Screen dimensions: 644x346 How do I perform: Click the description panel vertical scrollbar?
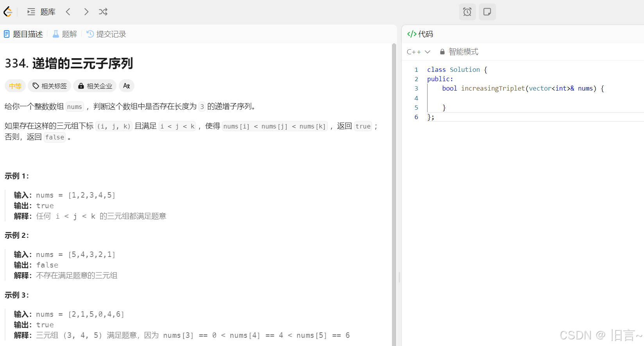tap(394, 156)
